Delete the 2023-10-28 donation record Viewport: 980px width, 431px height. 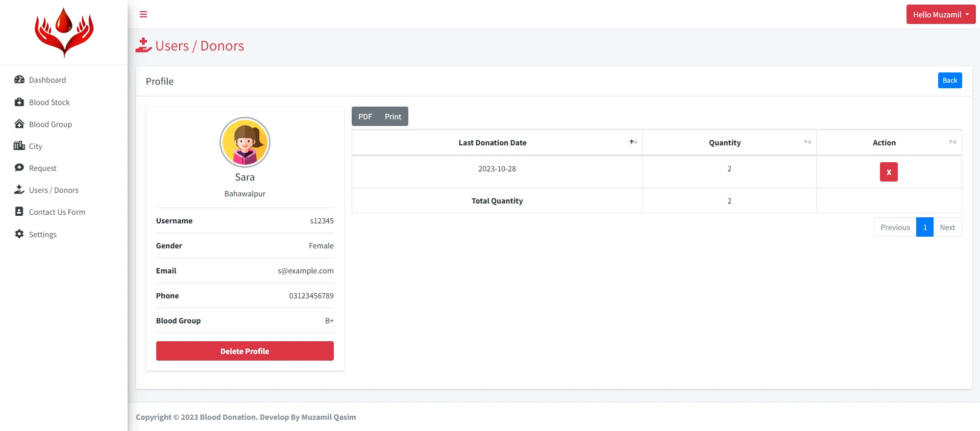pos(888,172)
